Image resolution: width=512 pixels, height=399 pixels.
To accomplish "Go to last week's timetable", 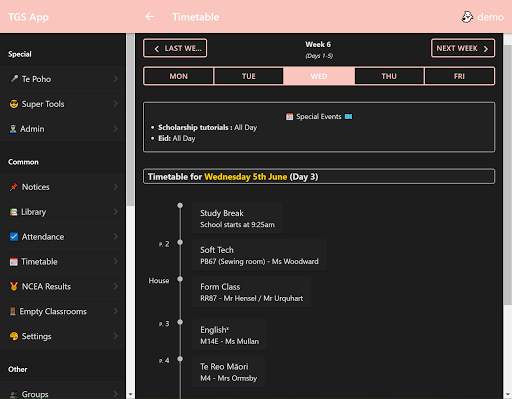I will point(175,48).
